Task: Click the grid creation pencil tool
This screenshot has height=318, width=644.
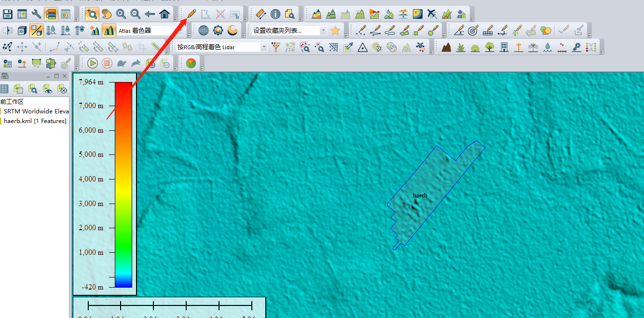Action: point(488,30)
